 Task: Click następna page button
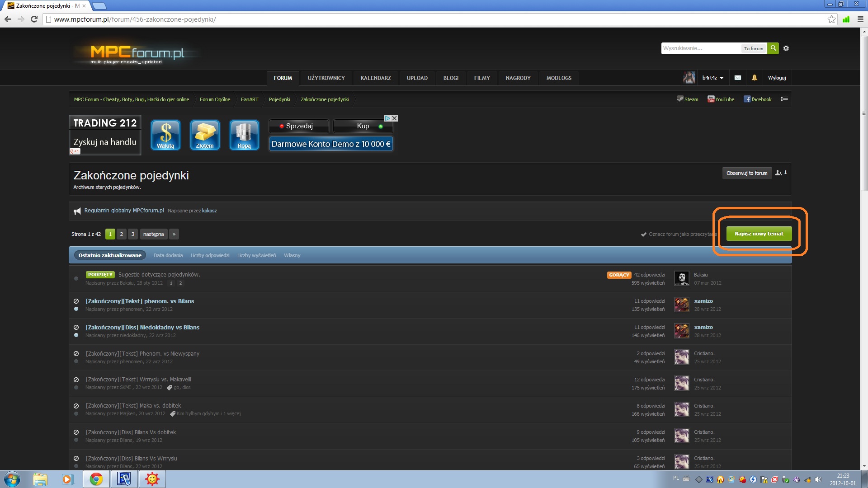point(154,234)
